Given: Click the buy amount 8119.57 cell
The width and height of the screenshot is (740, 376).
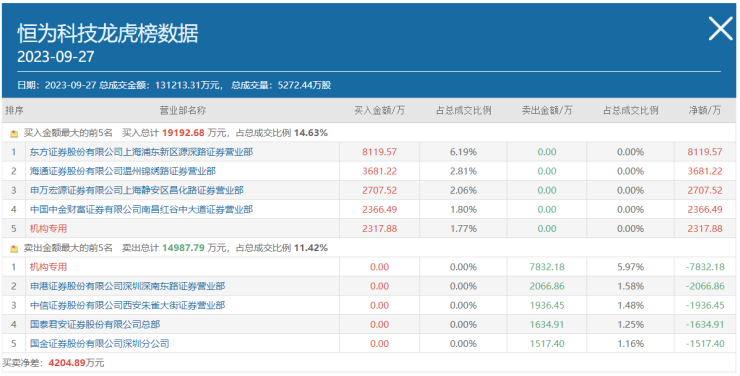Looking at the screenshot, I should (379, 152).
